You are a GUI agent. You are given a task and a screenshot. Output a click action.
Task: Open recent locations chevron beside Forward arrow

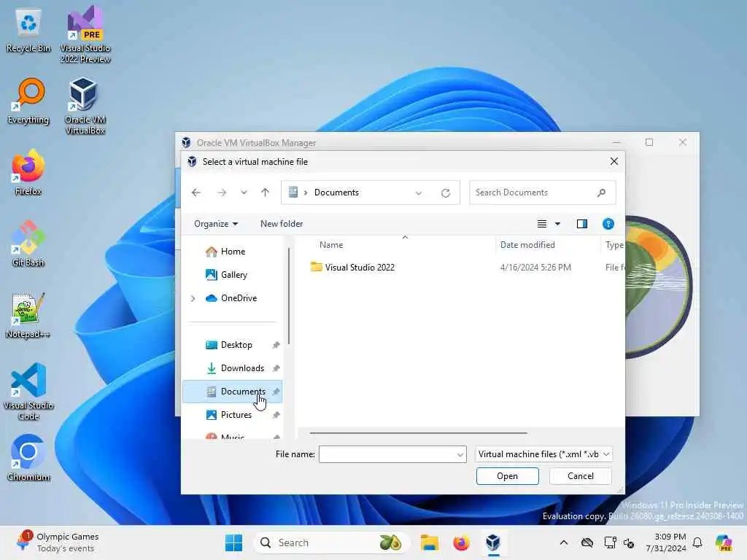244,192
